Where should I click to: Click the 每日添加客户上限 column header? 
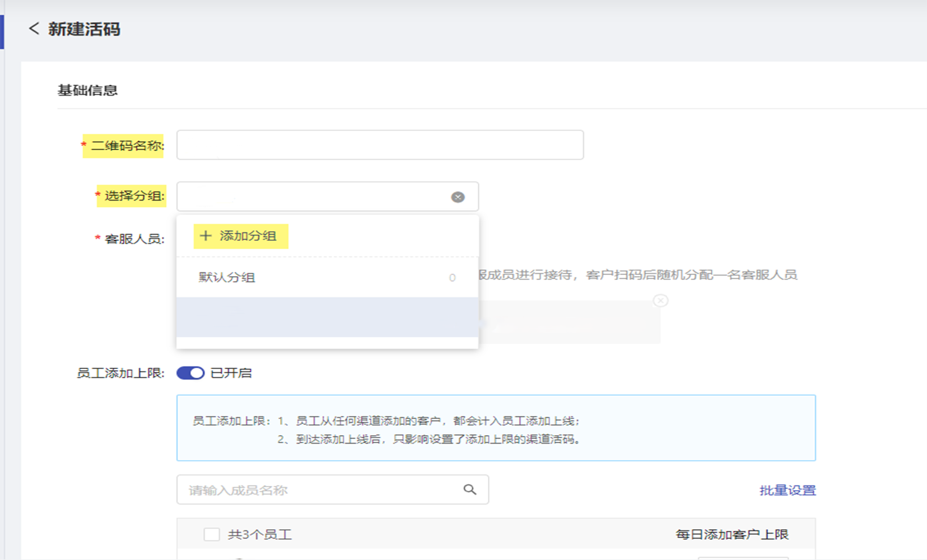click(x=732, y=534)
